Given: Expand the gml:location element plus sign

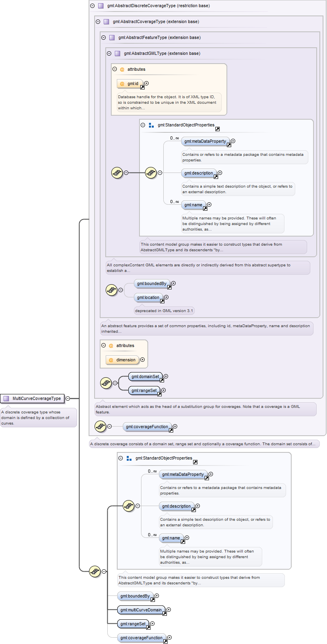Looking at the screenshot, I should (x=166, y=297).
